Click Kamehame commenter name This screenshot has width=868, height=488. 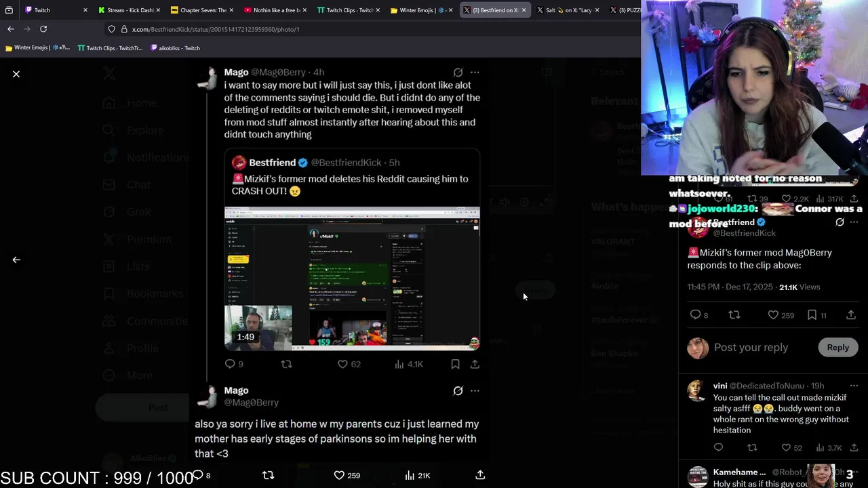(x=739, y=472)
